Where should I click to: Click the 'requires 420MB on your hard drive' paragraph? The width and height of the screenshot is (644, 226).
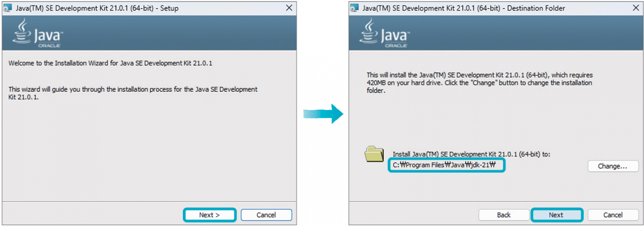pyautogui.click(x=480, y=82)
